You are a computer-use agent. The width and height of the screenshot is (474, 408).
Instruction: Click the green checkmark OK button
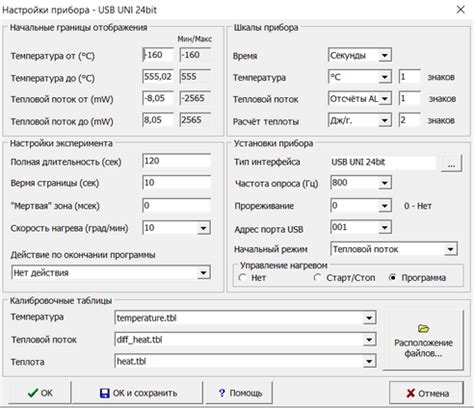coord(40,393)
